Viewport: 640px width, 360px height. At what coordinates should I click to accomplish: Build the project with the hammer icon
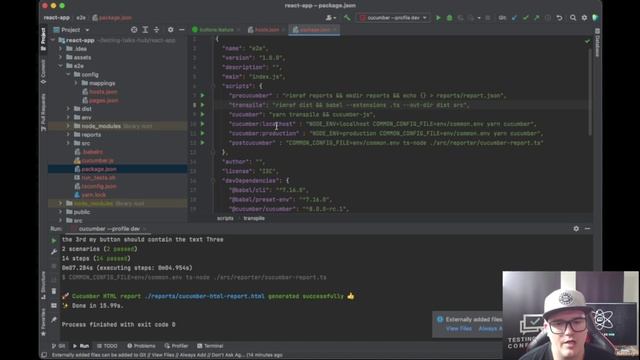[x=347, y=18]
